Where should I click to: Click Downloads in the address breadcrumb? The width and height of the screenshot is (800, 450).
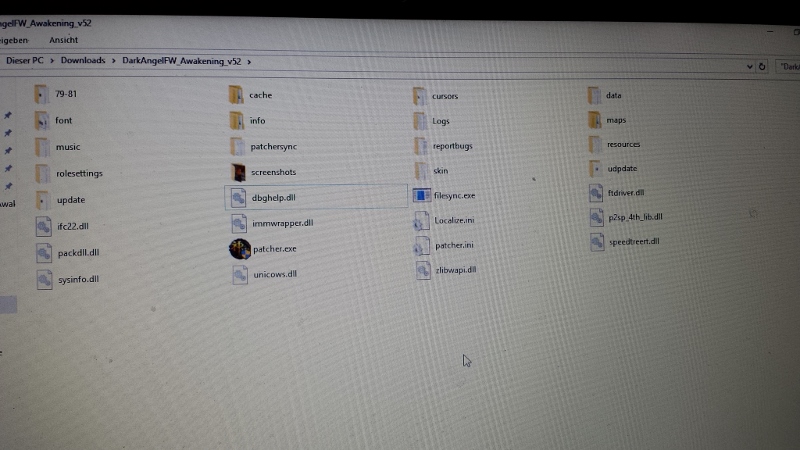82,61
